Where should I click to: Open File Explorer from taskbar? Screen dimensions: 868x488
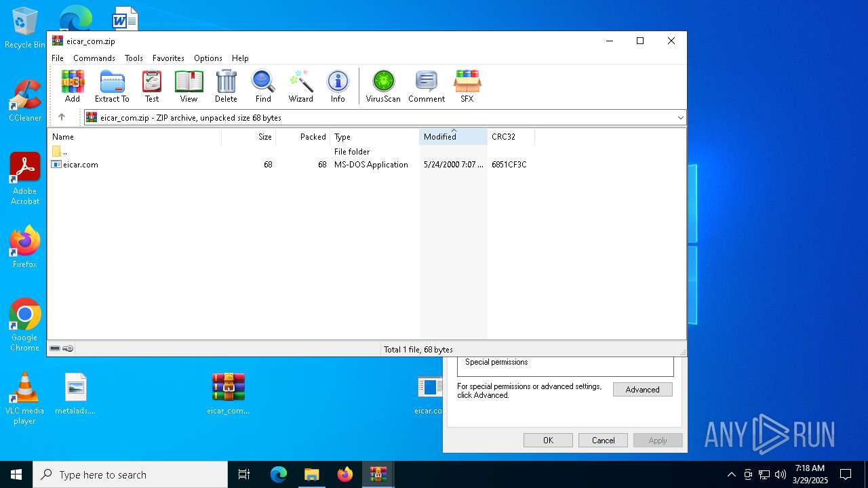click(311, 474)
